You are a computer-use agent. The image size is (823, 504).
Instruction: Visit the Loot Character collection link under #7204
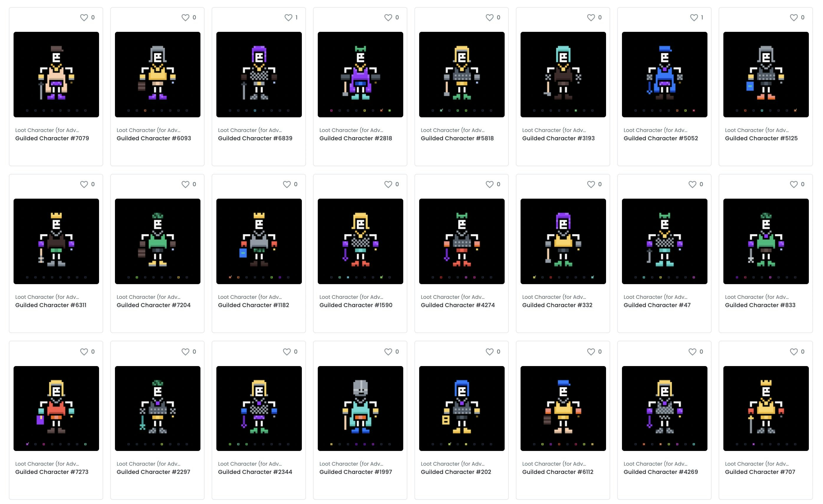coord(149,297)
